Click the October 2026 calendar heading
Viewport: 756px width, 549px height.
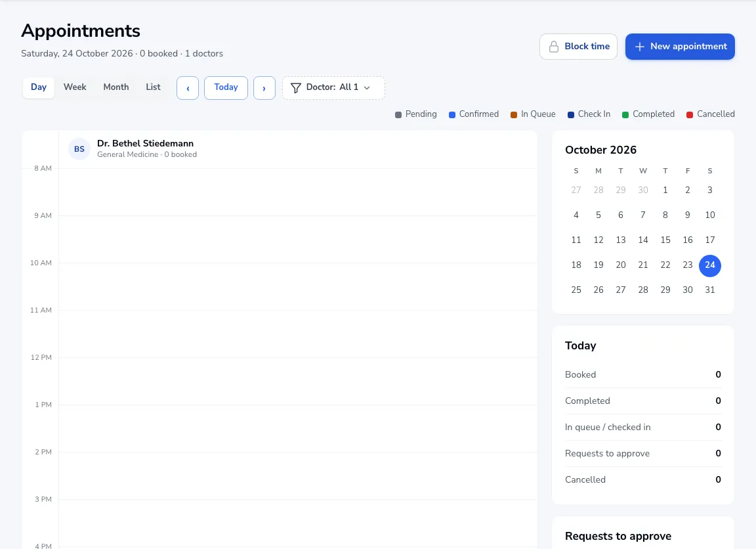tap(600, 150)
